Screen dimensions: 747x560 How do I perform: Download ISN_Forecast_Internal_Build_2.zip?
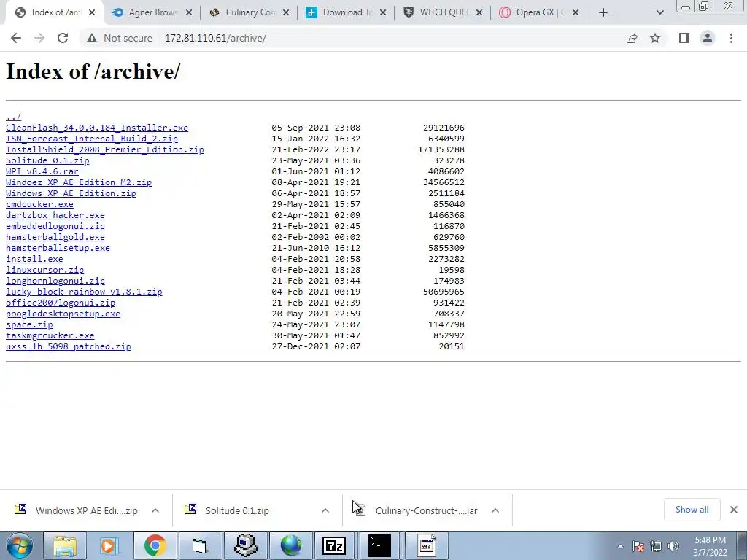[91, 139]
